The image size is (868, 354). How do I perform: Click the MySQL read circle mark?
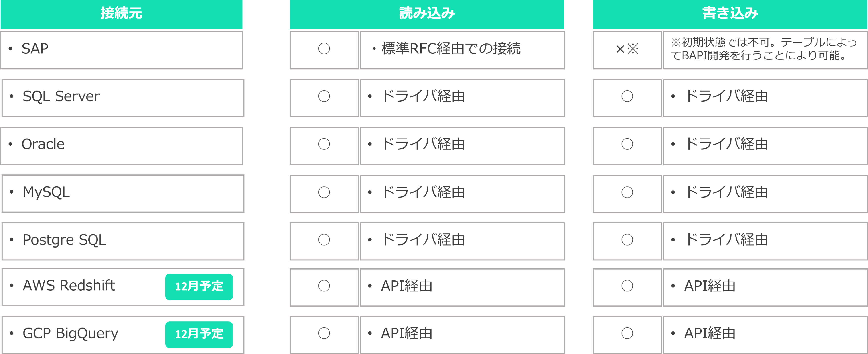(x=324, y=192)
